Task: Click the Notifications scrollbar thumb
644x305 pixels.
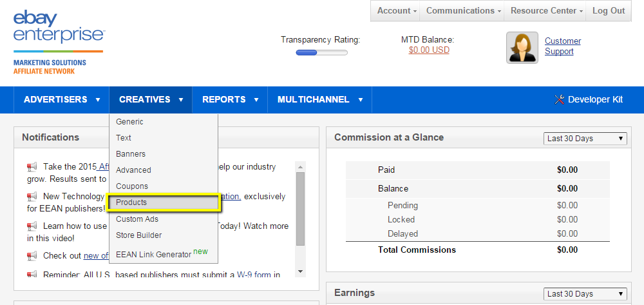Action: [300, 209]
